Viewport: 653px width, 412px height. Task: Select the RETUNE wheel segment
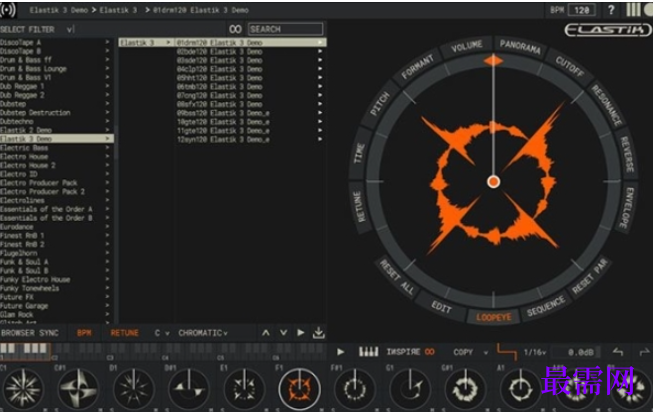pos(359,206)
